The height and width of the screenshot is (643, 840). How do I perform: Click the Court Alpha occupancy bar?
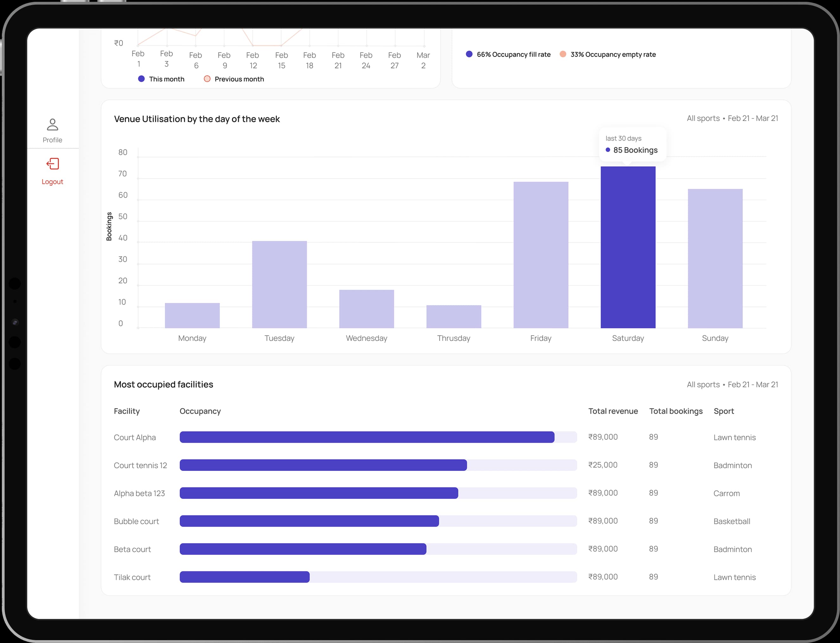tap(366, 437)
